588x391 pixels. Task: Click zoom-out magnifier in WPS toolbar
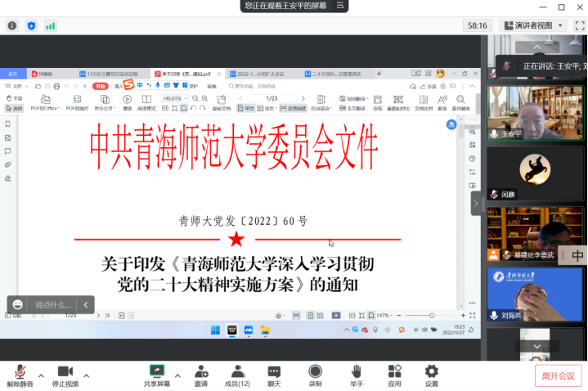[x=195, y=98]
